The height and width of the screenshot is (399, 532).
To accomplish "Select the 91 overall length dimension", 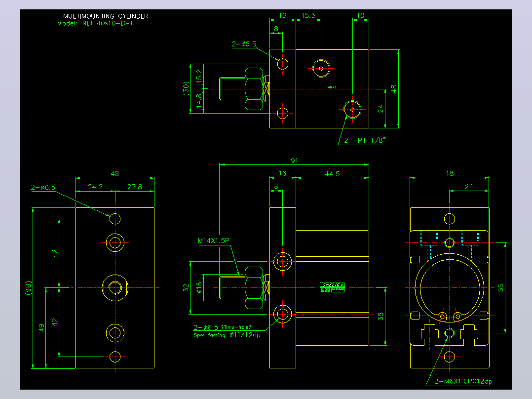I will [x=294, y=160].
